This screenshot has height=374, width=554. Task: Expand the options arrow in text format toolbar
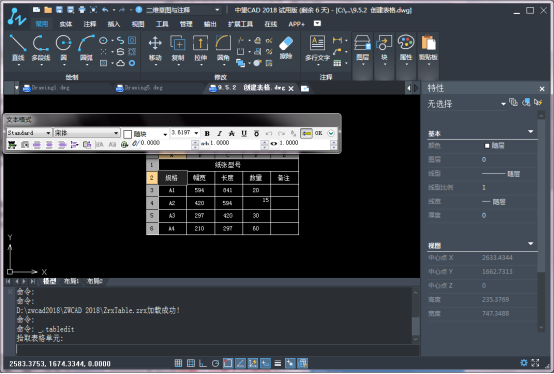click(x=331, y=133)
